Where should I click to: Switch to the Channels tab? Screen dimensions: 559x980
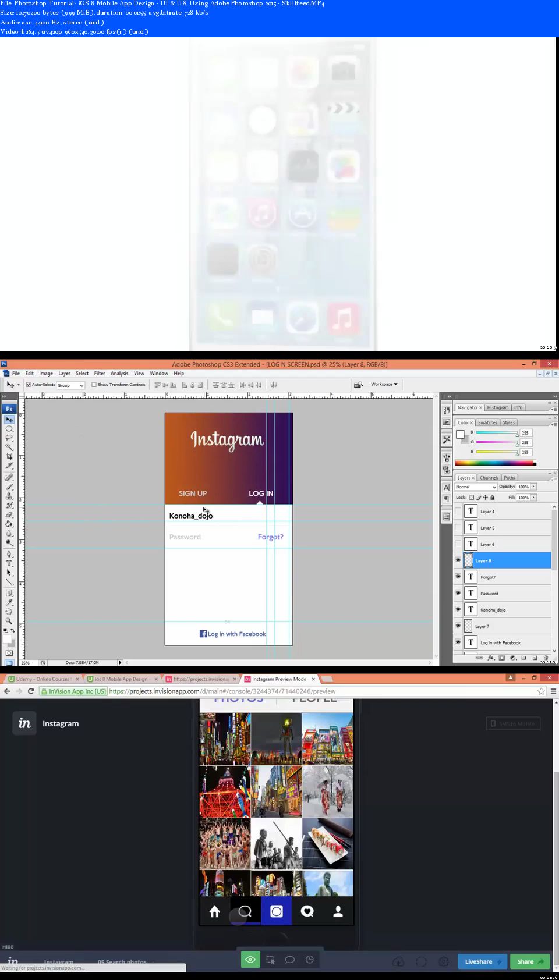pos(489,478)
